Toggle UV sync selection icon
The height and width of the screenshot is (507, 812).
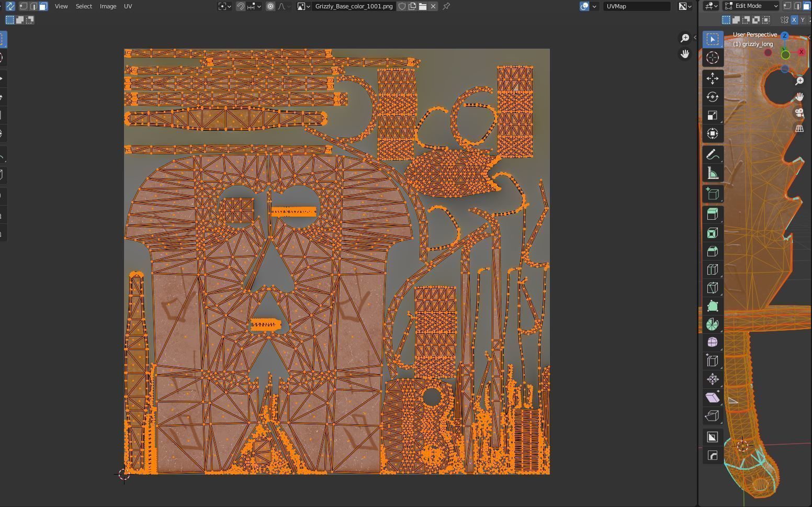point(10,6)
